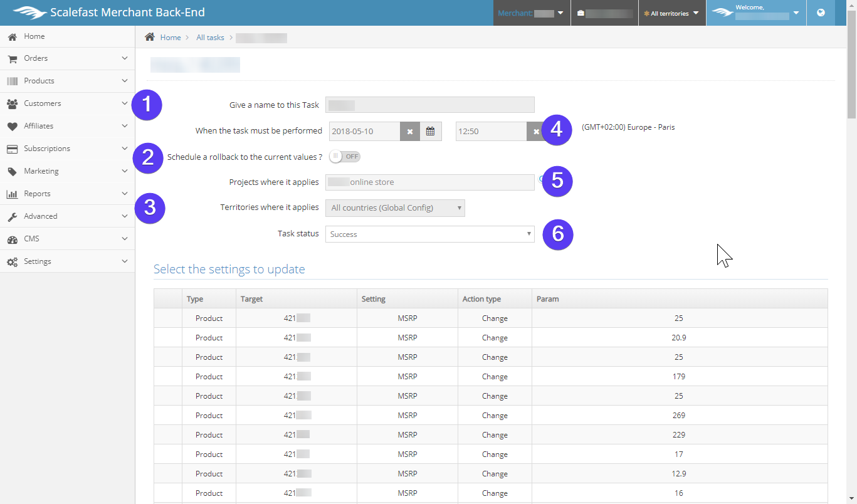857x504 pixels.
Task: Expand the Products menu in the sidebar
Action: [67, 81]
